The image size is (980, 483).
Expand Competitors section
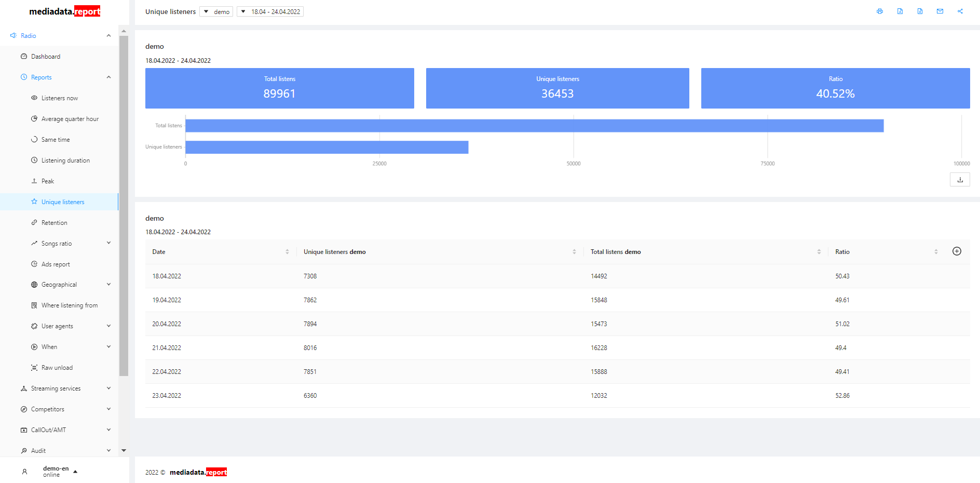(x=108, y=409)
